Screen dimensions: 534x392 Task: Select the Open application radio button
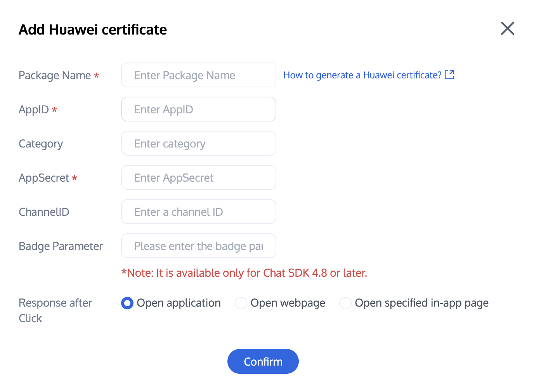127,303
